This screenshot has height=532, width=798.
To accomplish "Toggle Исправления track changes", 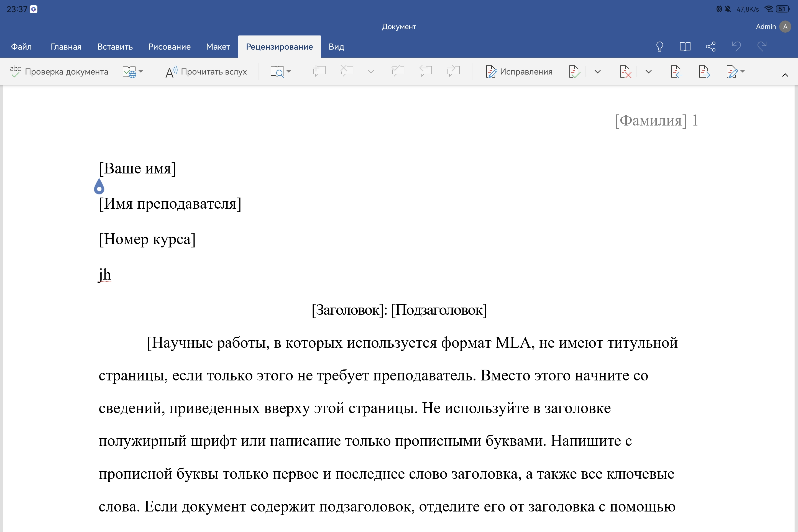I will (x=519, y=71).
